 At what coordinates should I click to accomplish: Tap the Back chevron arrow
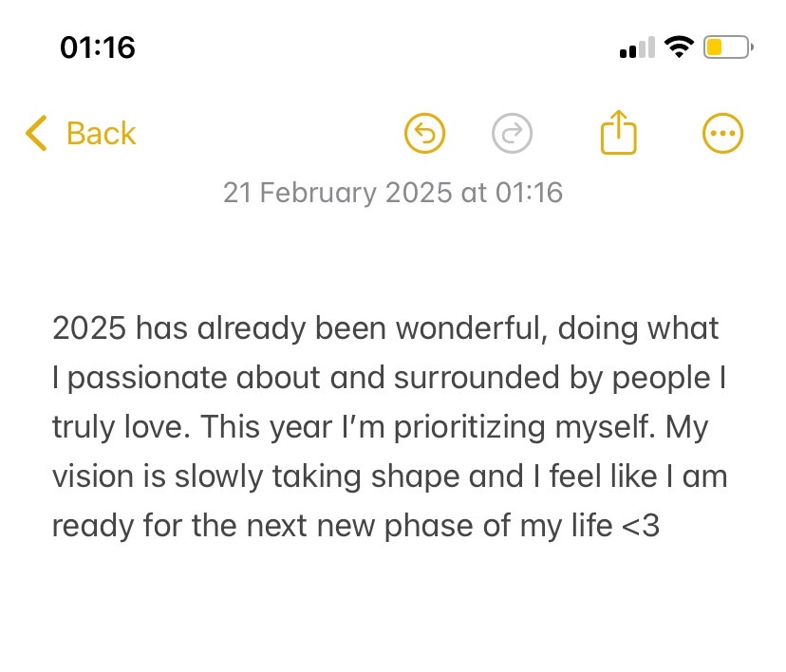pos(36,134)
